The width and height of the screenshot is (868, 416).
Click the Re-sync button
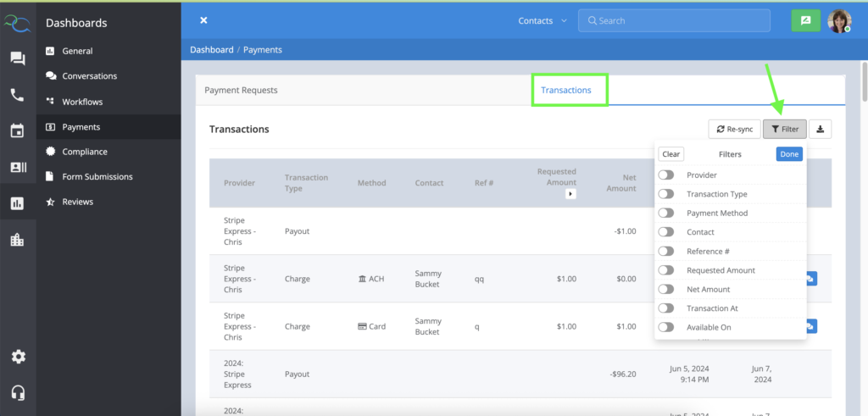pyautogui.click(x=735, y=129)
